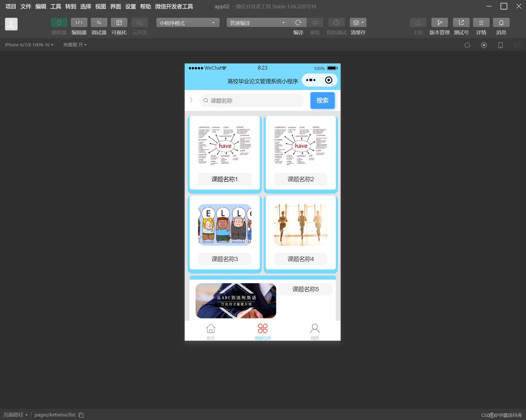The width and height of the screenshot is (526, 420).
Task: Toggle the editor panel icon
Action: click(79, 23)
